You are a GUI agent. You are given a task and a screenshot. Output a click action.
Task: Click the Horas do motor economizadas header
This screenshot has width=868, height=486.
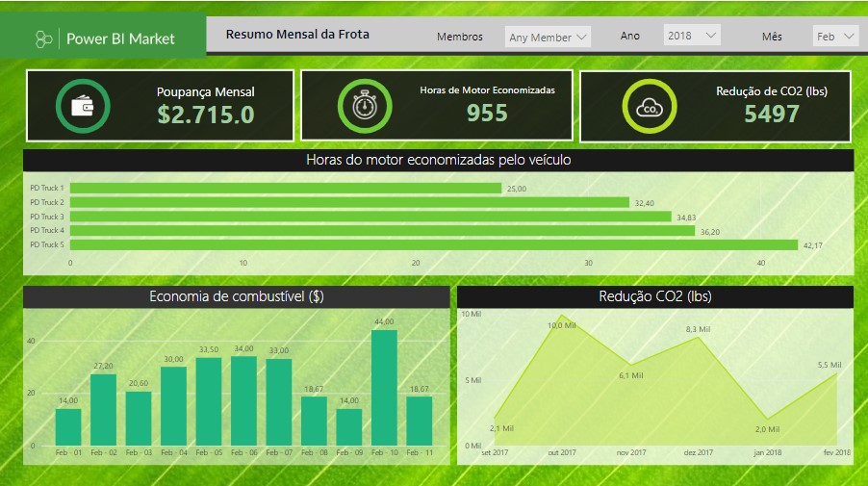click(x=438, y=160)
